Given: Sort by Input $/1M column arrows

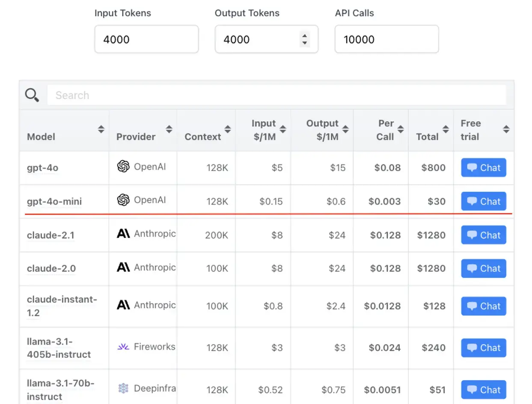Looking at the screenshot, I should click(283, 129).
